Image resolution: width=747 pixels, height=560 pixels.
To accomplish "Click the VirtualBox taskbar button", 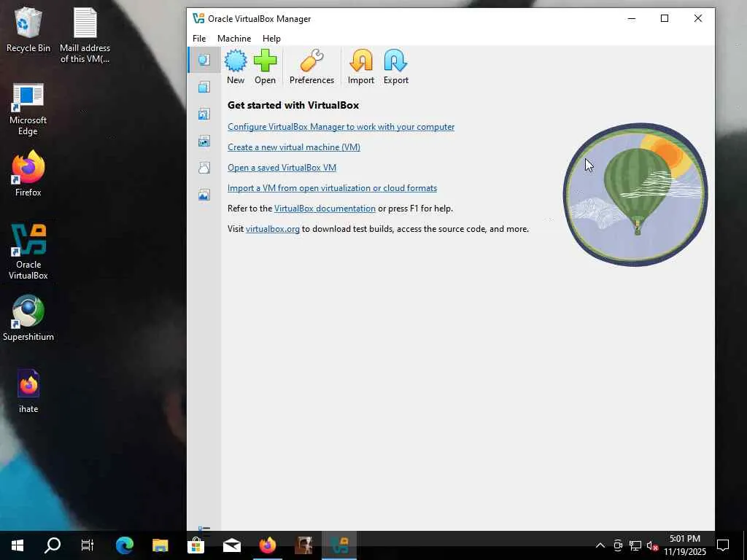I will point(339,545).
